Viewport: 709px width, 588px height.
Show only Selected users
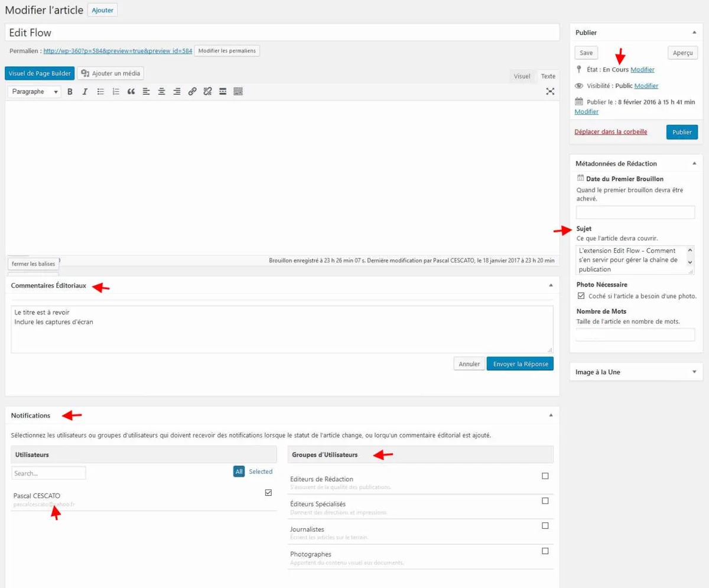[x=261, y=472]
